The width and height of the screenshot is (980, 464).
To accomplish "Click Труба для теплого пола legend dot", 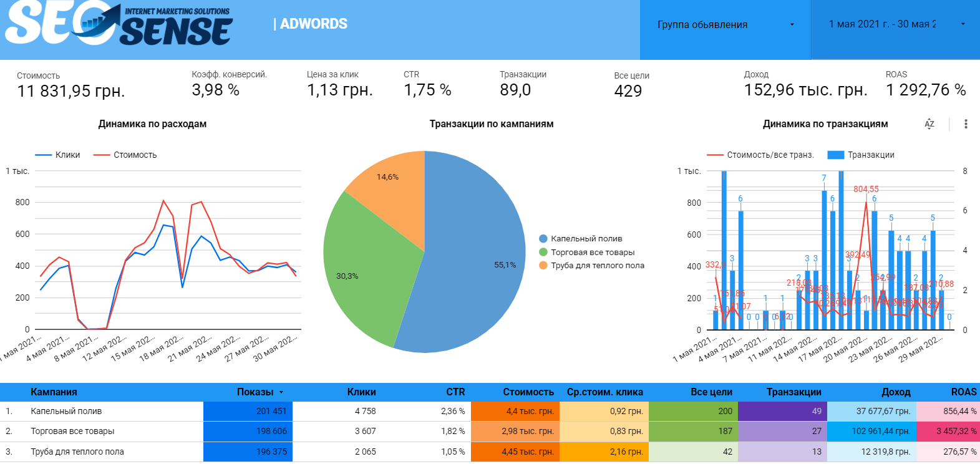I will (x=543, y=266).
